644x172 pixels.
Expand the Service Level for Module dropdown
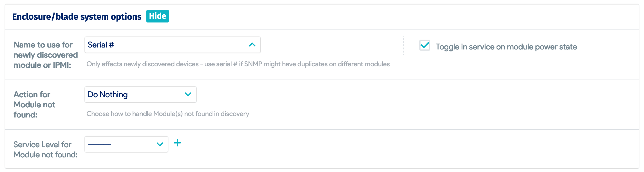[x=126, y=144]
